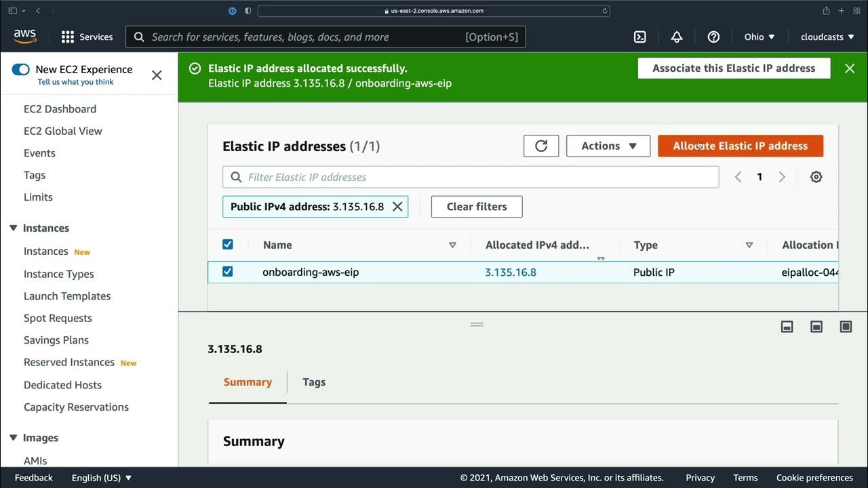The width and height of the screenshot is (868, 488).
Task: Open Launch Templates page
Action: 67,296
